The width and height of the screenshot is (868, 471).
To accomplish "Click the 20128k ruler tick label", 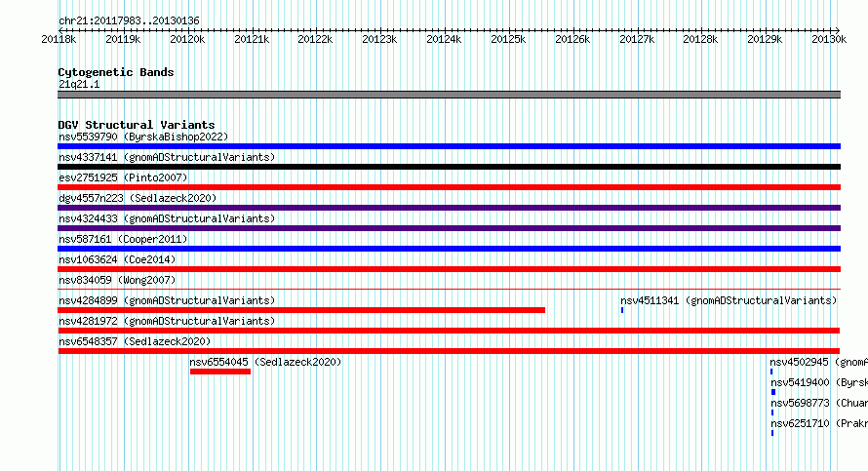I will click(x=700, y=39).
